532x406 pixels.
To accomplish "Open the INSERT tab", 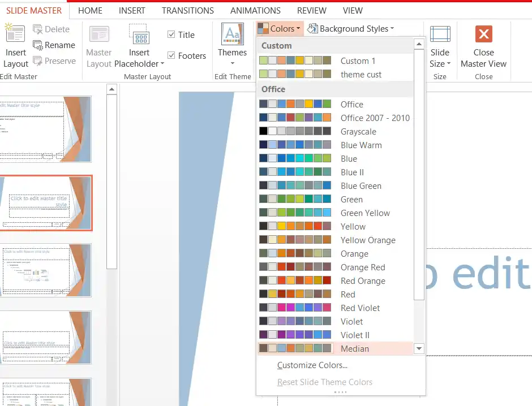I will pos(132,11).
